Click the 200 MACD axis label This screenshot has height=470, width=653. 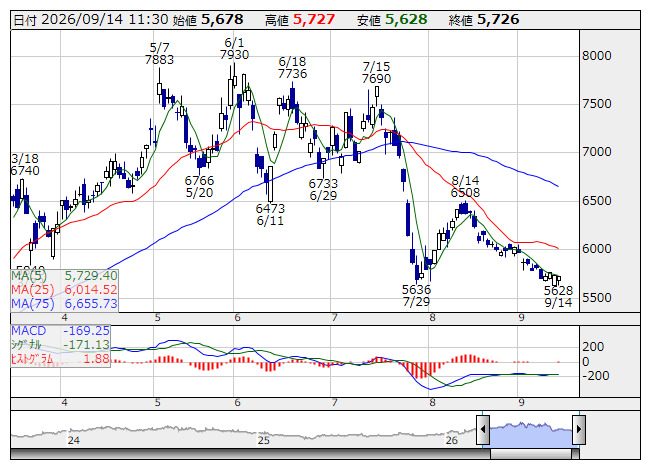tap(593, 347)
